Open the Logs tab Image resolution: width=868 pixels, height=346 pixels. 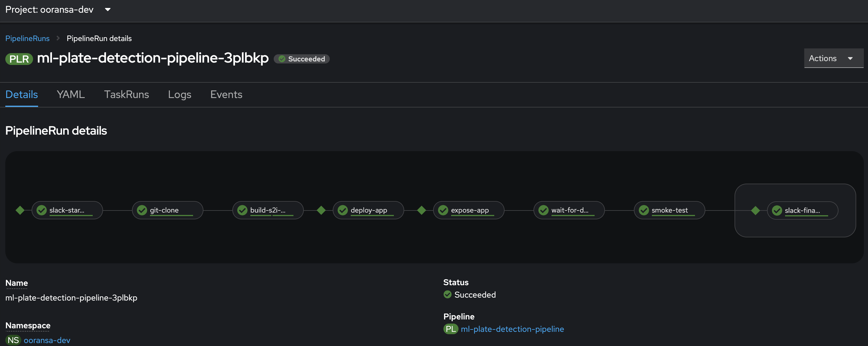click(180, 94)
